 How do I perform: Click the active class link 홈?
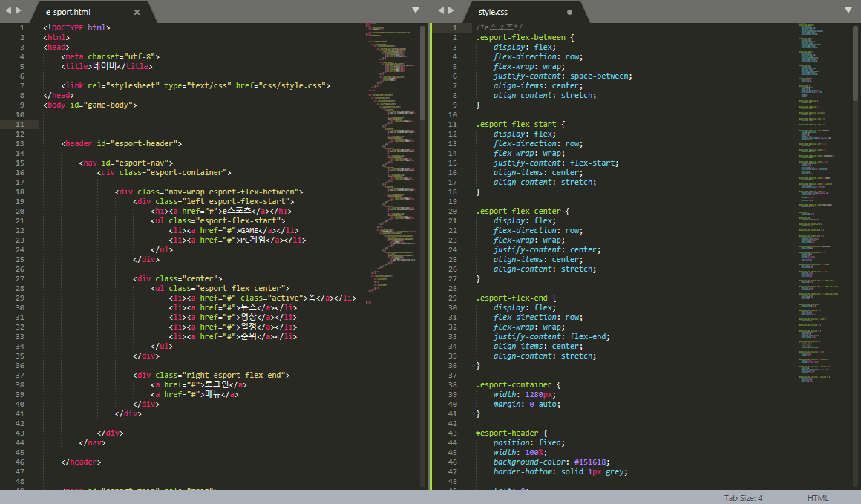(312, 298)
